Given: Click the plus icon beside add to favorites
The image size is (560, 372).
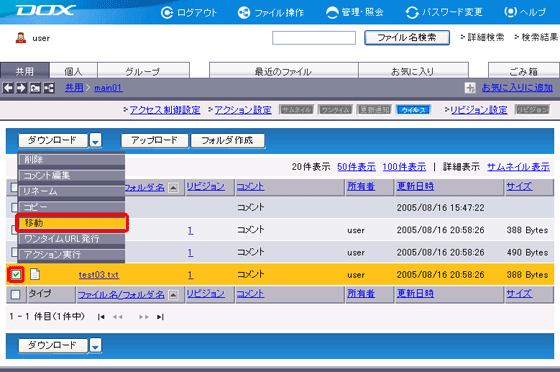Looking at the screenshot, I should 470,87.
